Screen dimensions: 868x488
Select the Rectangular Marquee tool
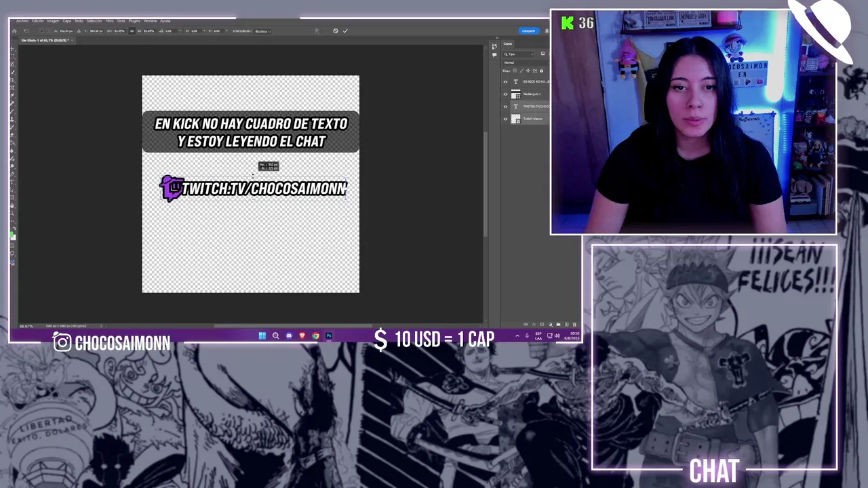[12, 56]
